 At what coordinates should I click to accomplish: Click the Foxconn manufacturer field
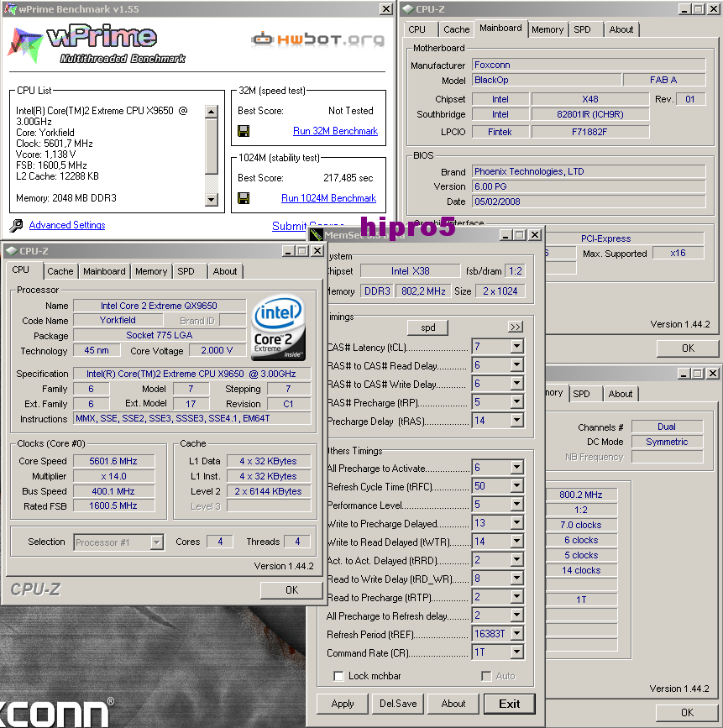tap(589, 65)
